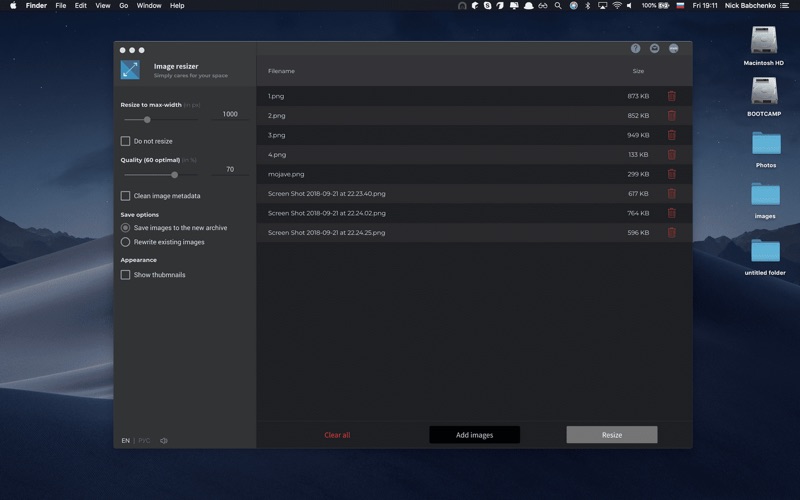Image resolution: width=800 pixels, height=500 pixels.
Task: Switch language to РУС
Action: click(x=144, y=440)
